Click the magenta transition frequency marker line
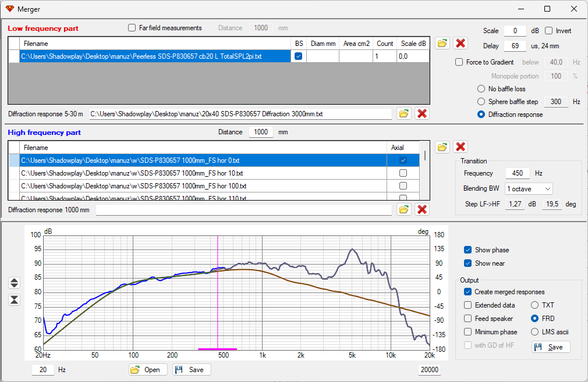Screen dimensions: 588x382 [218, 292]
